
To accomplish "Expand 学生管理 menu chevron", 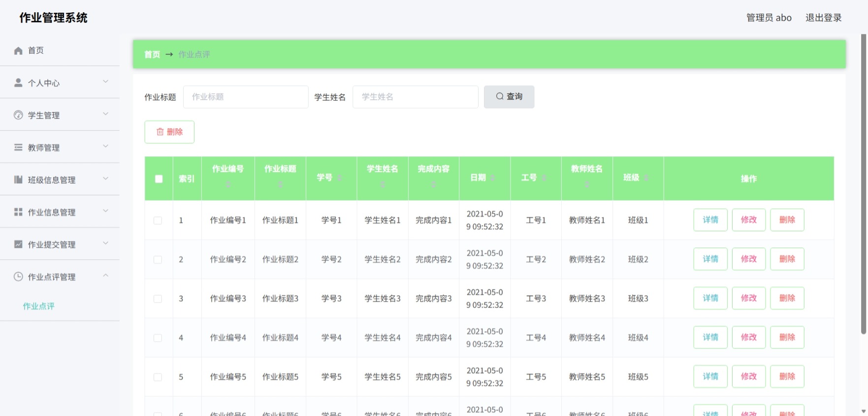I will coord(105,114).
